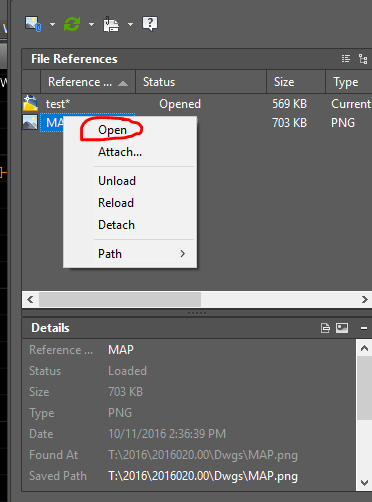This screenshot has width=372, height=502.
Task: Expand dropdown arrow beside Refresh icon
Action: (x=91, y=24)
